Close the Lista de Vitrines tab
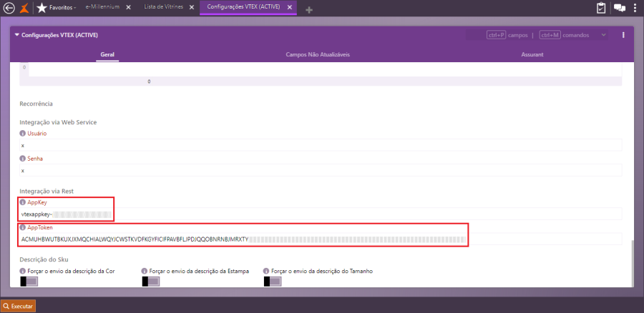 coord(192,7)
